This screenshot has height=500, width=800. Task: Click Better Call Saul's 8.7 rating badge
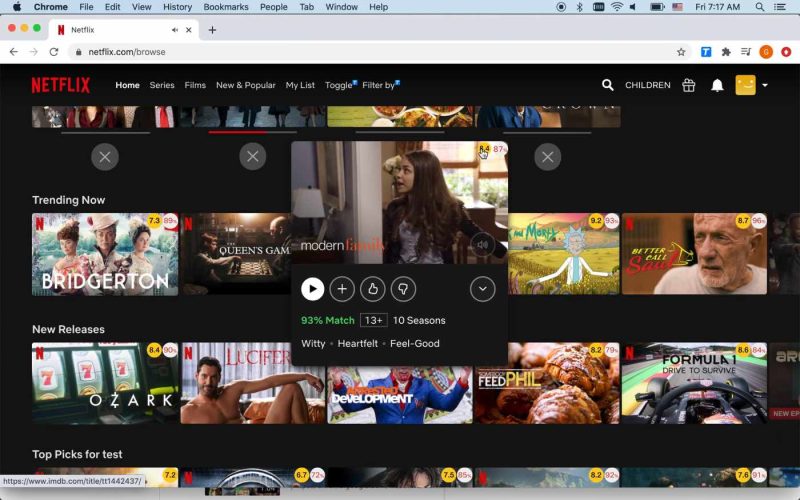743,221
